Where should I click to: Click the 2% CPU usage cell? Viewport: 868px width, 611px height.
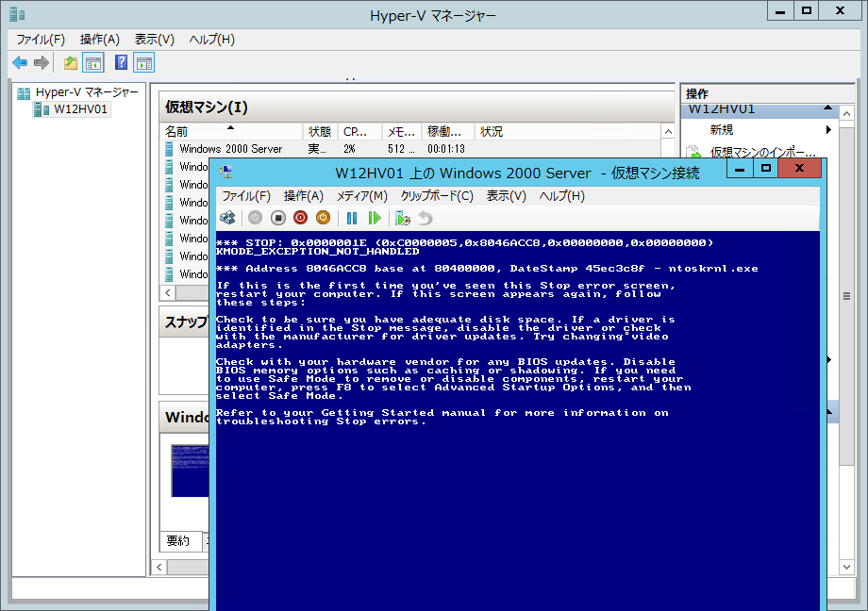(349, 149)
